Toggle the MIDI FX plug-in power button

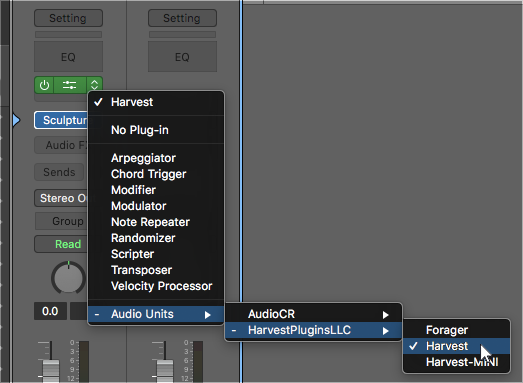pos(44,85)
